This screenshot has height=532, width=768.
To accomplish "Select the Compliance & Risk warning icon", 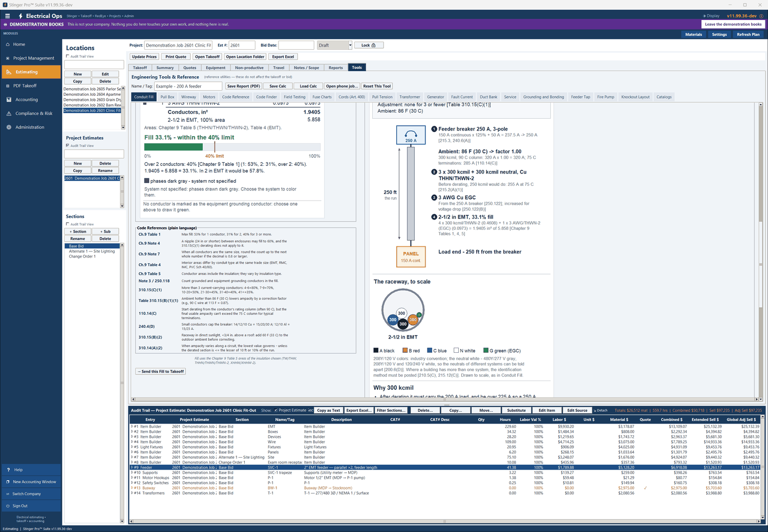I will click(x=8, y=113).
